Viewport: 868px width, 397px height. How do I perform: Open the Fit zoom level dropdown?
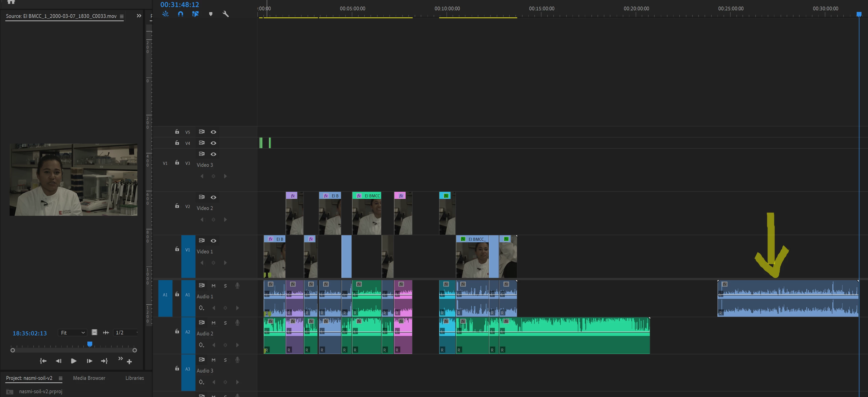click(72, 333)
